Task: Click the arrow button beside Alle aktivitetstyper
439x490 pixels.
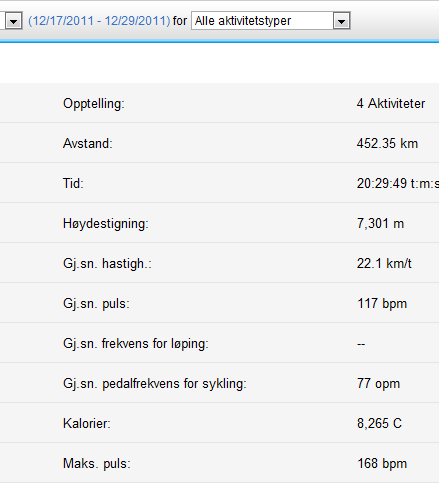Action: (341, 21)
